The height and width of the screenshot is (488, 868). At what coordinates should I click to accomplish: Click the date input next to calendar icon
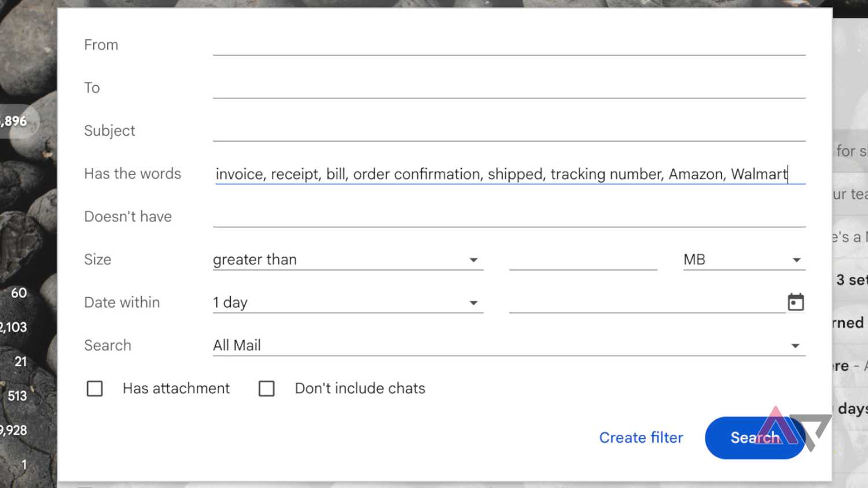click(x=647, y=302)
